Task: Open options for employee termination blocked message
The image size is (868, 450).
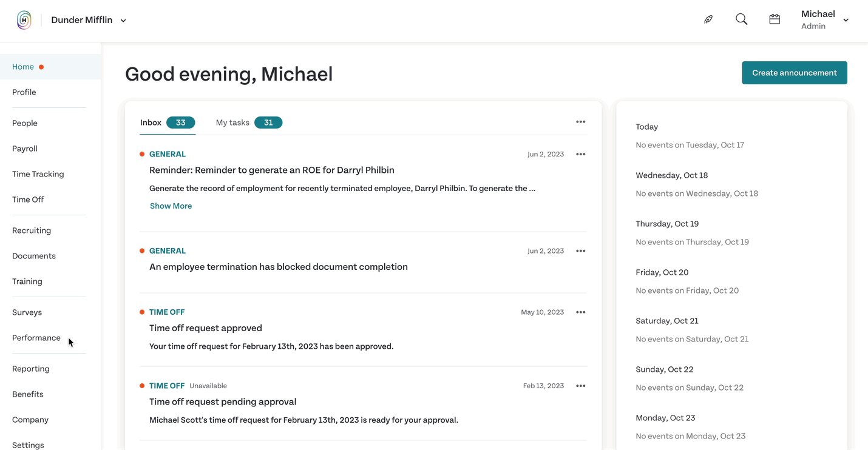Action: (x=581, y=251)
